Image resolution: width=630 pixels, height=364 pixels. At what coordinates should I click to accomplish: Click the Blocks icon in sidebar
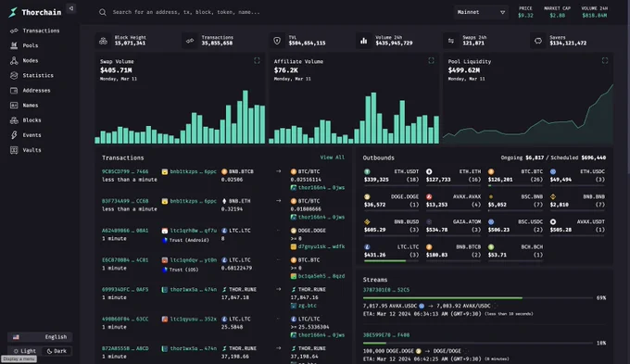(14, 120)
